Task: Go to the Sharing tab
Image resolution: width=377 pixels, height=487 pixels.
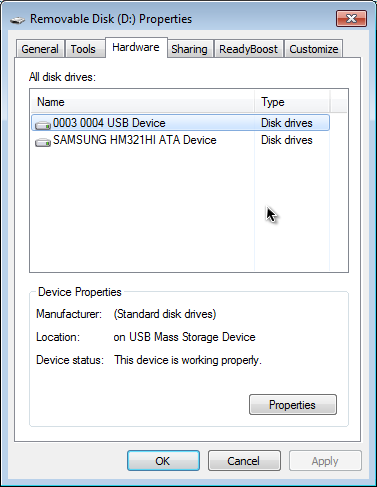Action: (x=189, y=49)
